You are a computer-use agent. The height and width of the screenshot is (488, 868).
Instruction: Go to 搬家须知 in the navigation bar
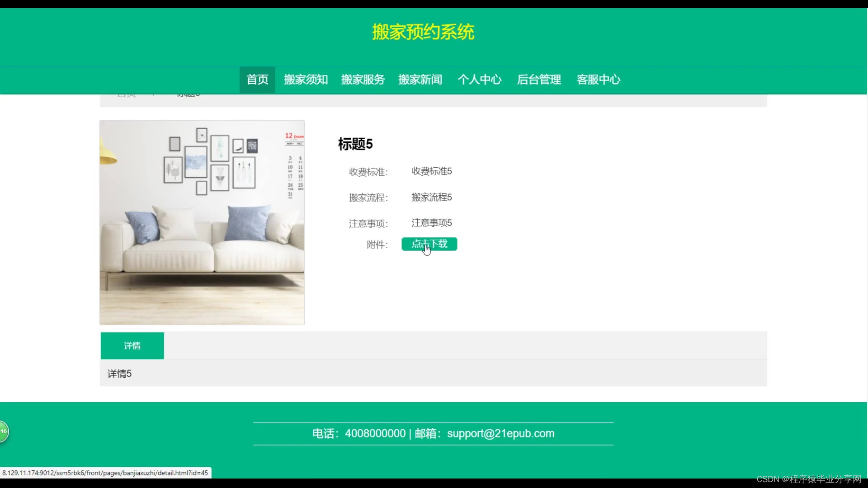(306, 80)
